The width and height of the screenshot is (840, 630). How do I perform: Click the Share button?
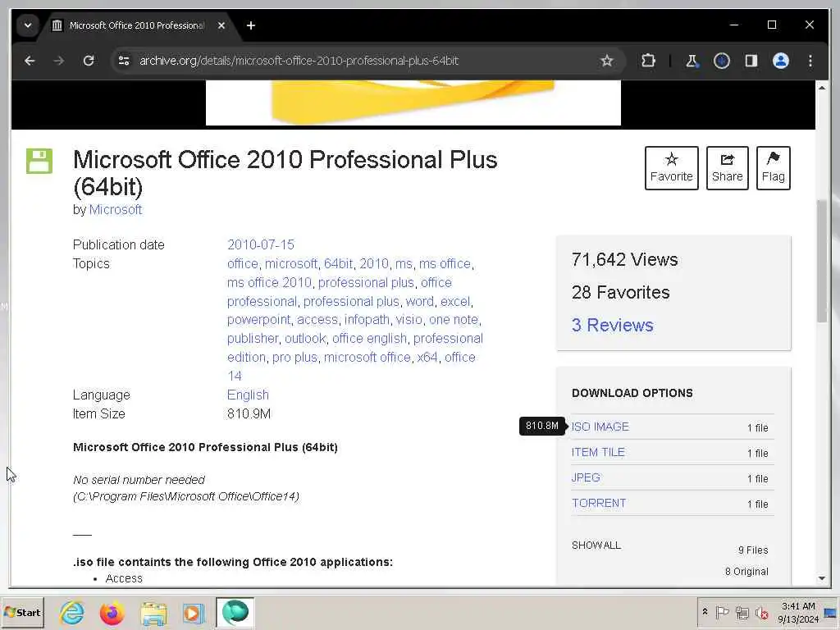[727, 167]
